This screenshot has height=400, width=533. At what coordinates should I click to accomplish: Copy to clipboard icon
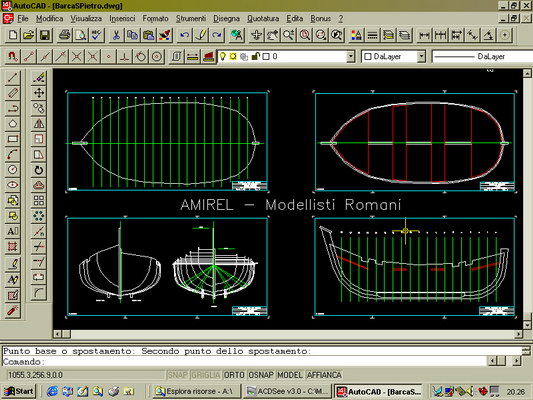(132, 35)
